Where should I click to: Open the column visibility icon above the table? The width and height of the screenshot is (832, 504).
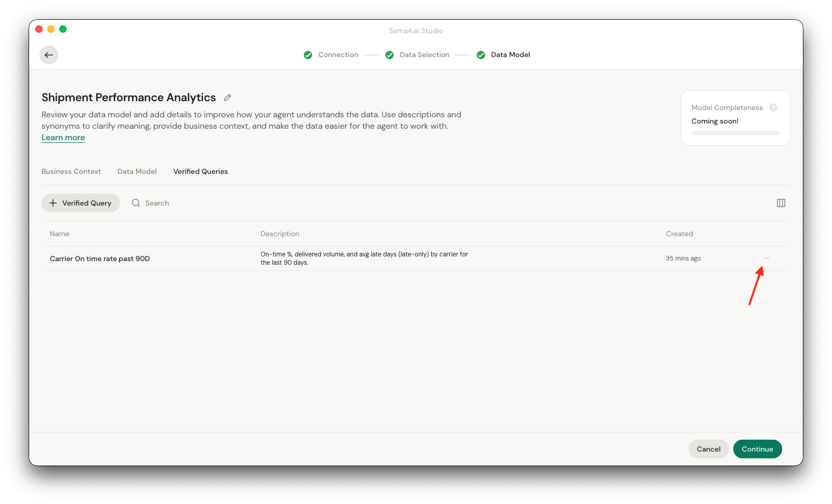coord(781,203)
